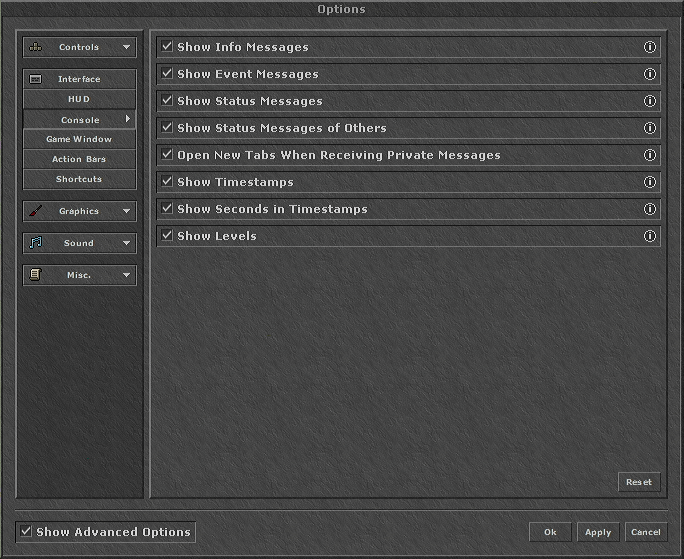View info icon for Show Status Messages
Viewport: 684px width, 559px height.
click(x=650, y=101)
